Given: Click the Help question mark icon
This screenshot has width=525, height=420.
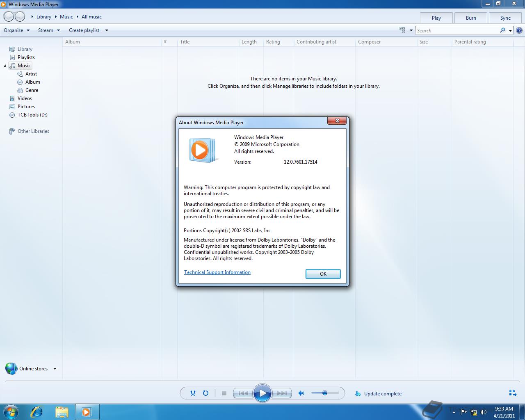Looking at the screenshot, I should point(519,30).
